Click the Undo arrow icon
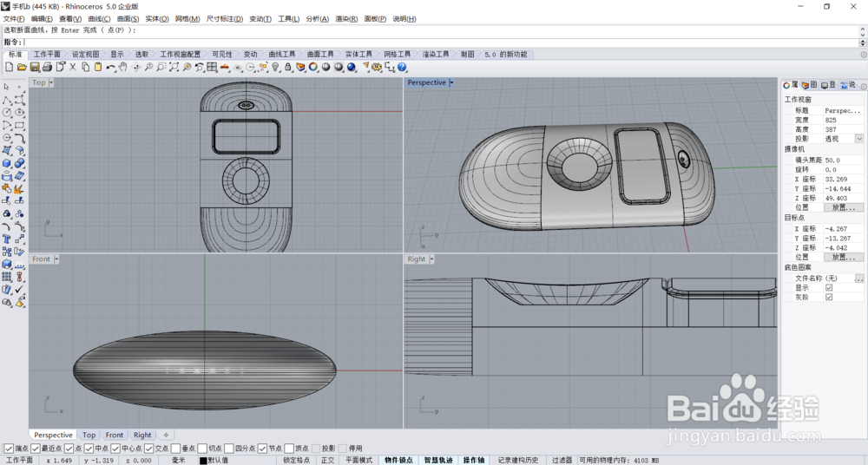The height and width of the screenshot is (465, 868). 110,67
